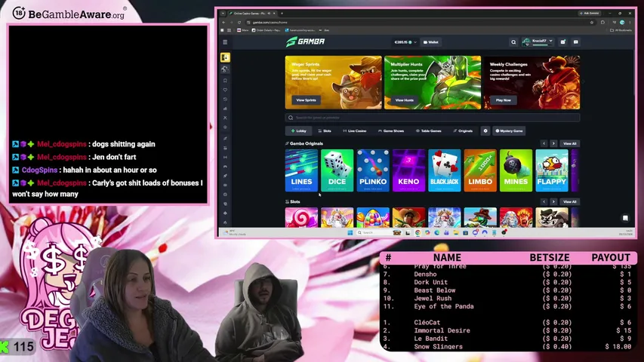Click the 'Immortal Desire' row in the table

(x=508, y=330)
